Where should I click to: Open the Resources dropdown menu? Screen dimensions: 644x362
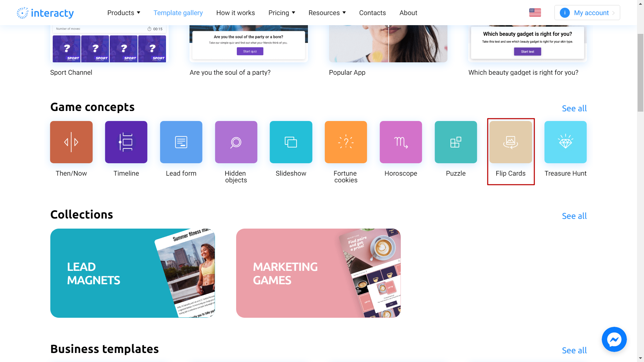tap(327, 13)
